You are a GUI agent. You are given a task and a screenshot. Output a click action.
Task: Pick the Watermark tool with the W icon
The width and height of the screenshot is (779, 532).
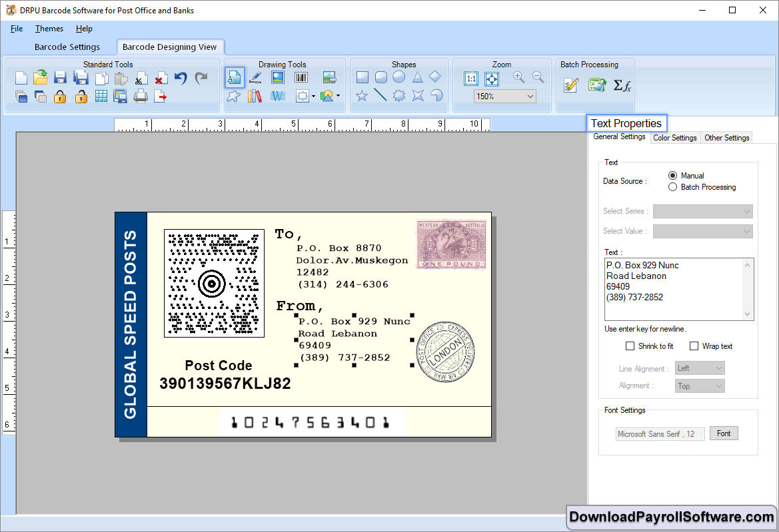tap(278, 96)
